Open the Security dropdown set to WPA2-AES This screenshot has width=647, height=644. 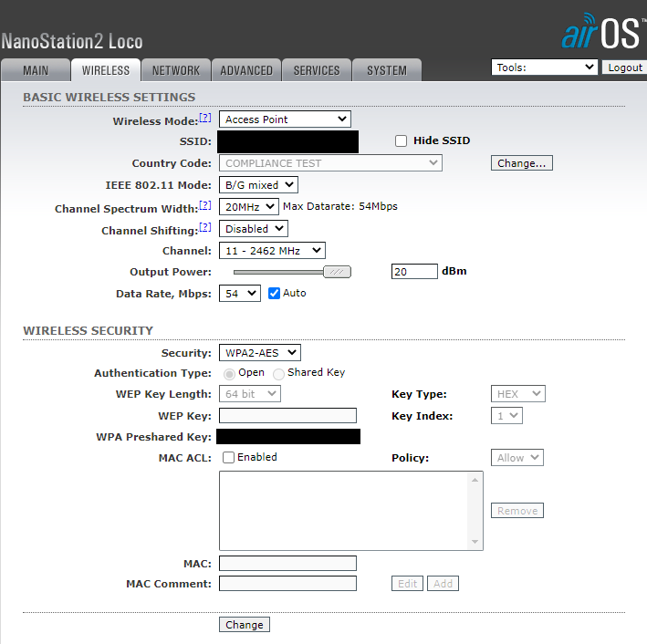[x=259, y=353]
